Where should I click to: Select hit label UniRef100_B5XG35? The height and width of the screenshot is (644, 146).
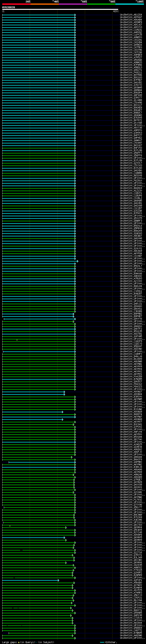pos(131,331)
